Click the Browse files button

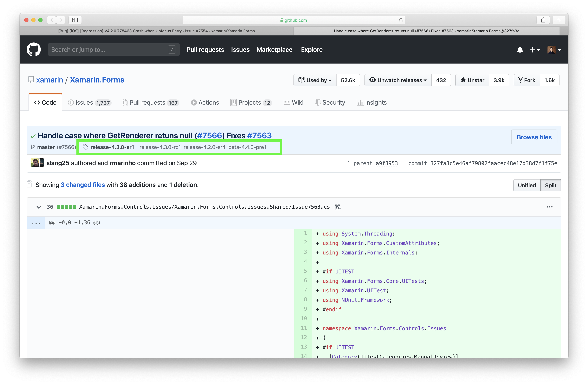pos(534,137)
